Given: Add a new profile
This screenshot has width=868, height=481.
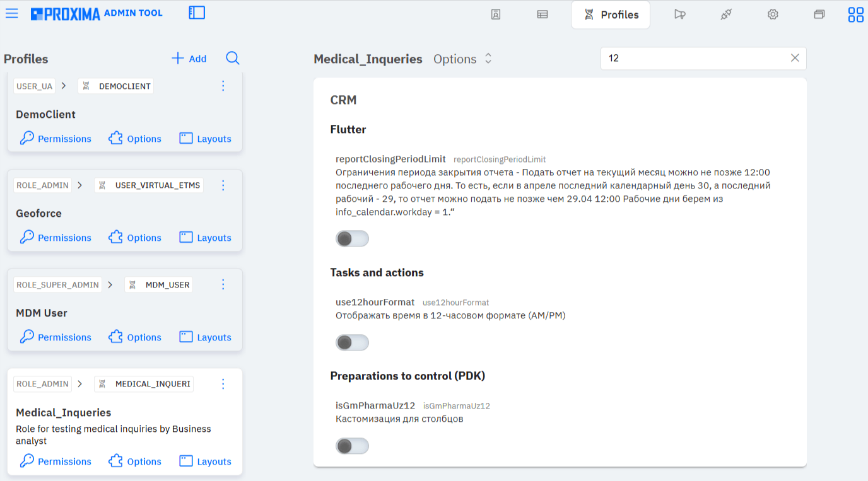Looking at the screenshot, I should coord(189,59).
